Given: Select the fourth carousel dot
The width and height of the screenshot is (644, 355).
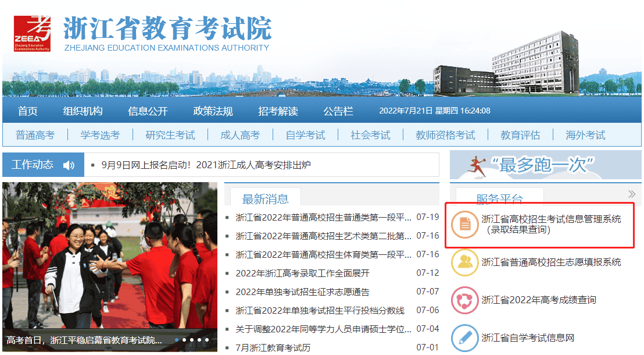Looking at the screenshot, I should click(x=199, y=340).
